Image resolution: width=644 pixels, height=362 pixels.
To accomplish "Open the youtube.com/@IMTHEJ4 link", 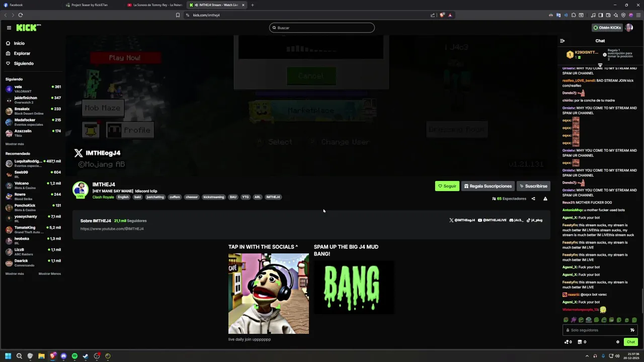I will click(x=112, y=229).
